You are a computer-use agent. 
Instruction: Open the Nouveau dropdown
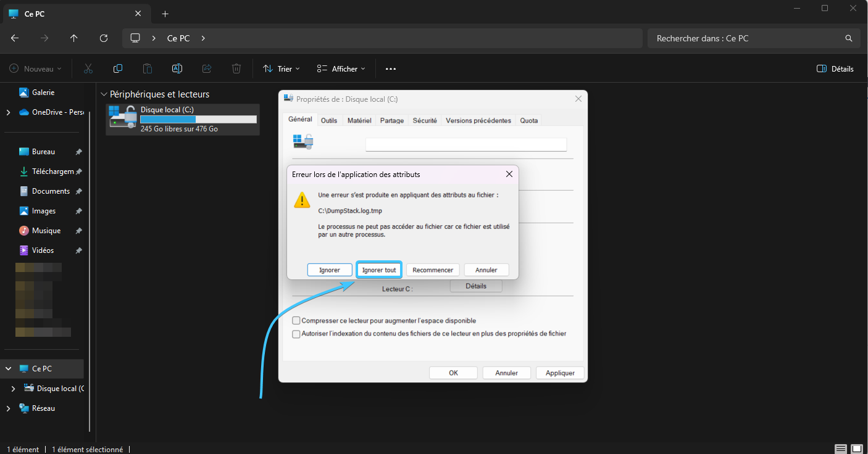(x=36, y=68)
